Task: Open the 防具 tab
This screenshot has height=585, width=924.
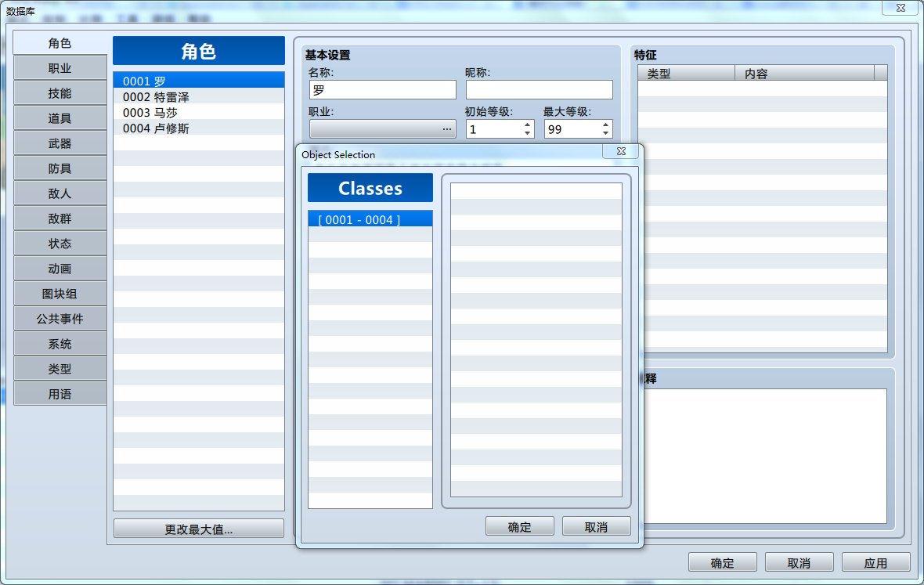Action: [x=60, y=168]
